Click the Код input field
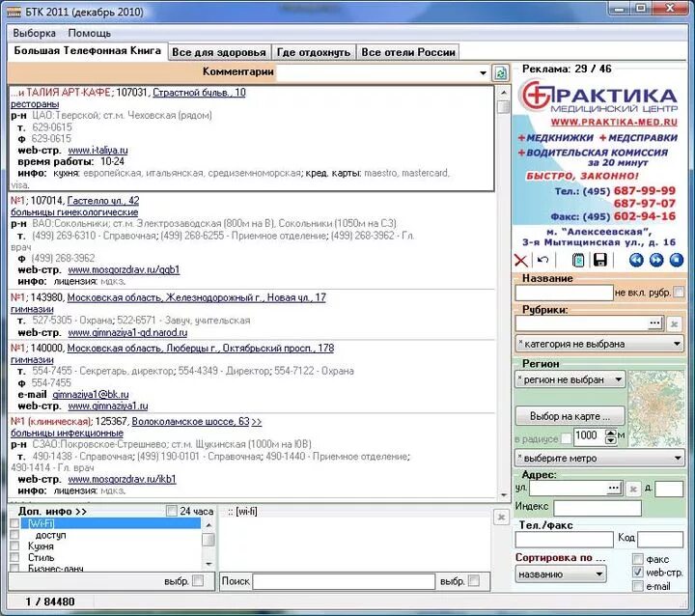 (660, 540)
